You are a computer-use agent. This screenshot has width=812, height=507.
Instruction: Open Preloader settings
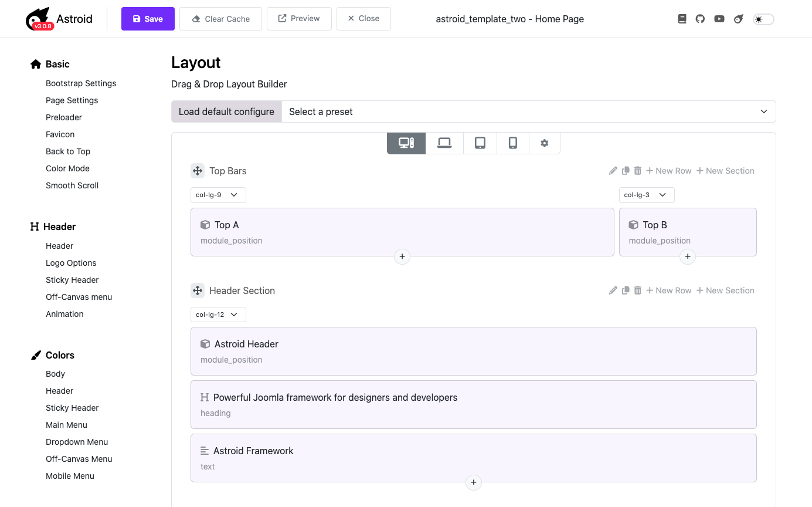point(64,117)
